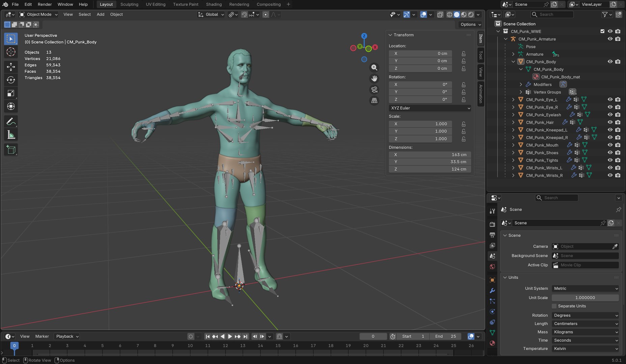Open the Add menu in viewport header

(x=101, y=14)
